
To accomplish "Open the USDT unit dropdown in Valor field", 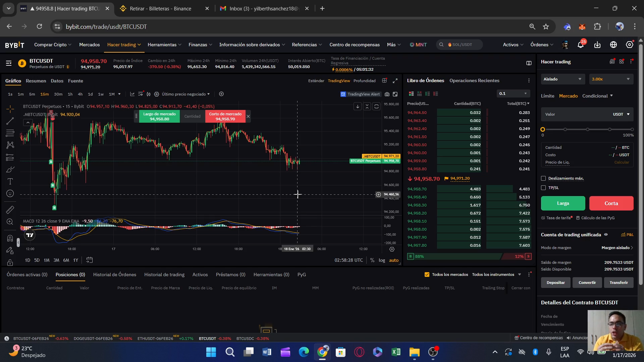I will [x=621, y=114].
